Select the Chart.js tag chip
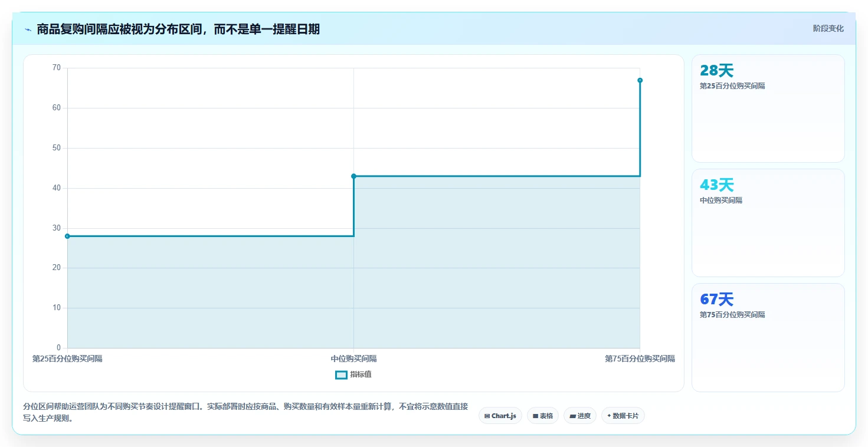868x447 pixels. [500, 416]
